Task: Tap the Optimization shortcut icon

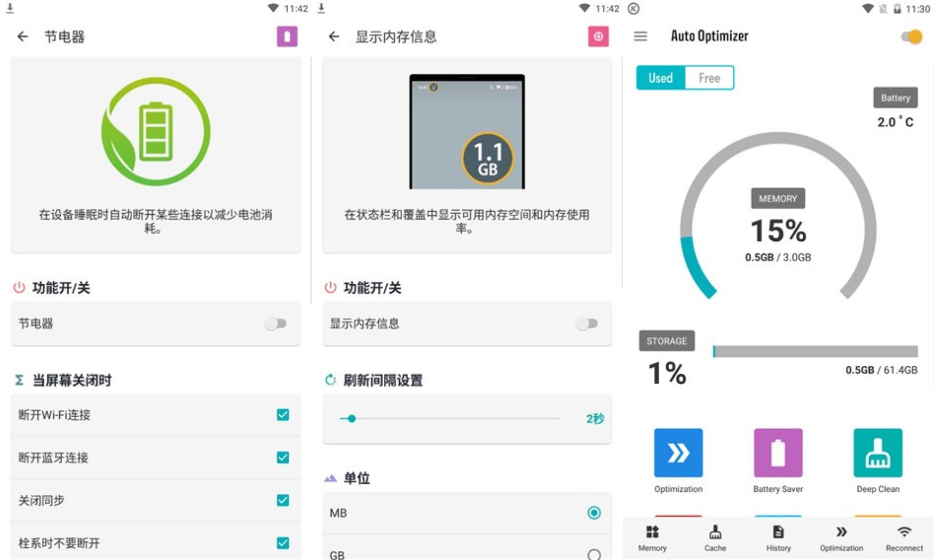Action: coord(678,453)
